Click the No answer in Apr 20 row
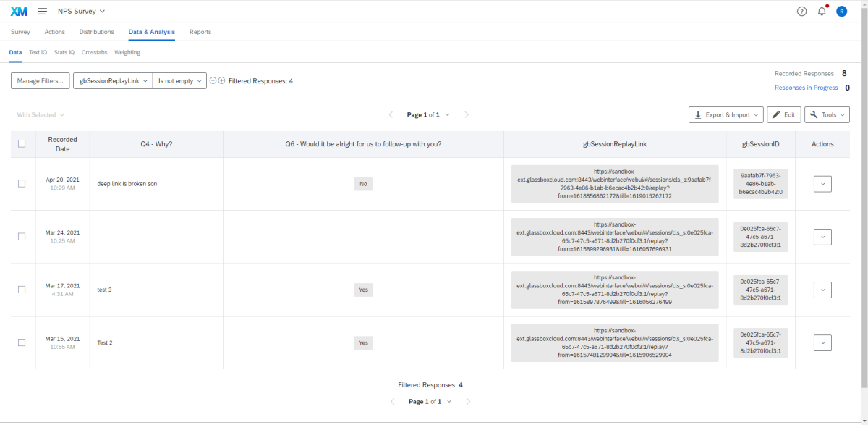868x425 pixels. pos(363,184)
